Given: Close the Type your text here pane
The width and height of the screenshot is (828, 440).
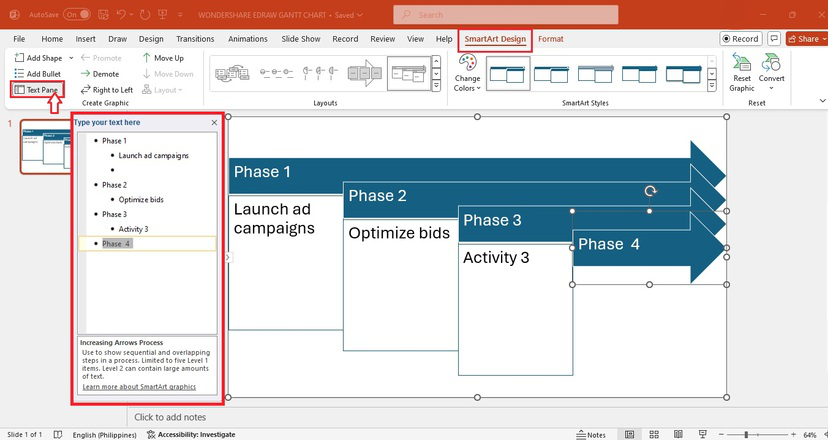Looking at the screenshot, I should (x=214, y=123).
